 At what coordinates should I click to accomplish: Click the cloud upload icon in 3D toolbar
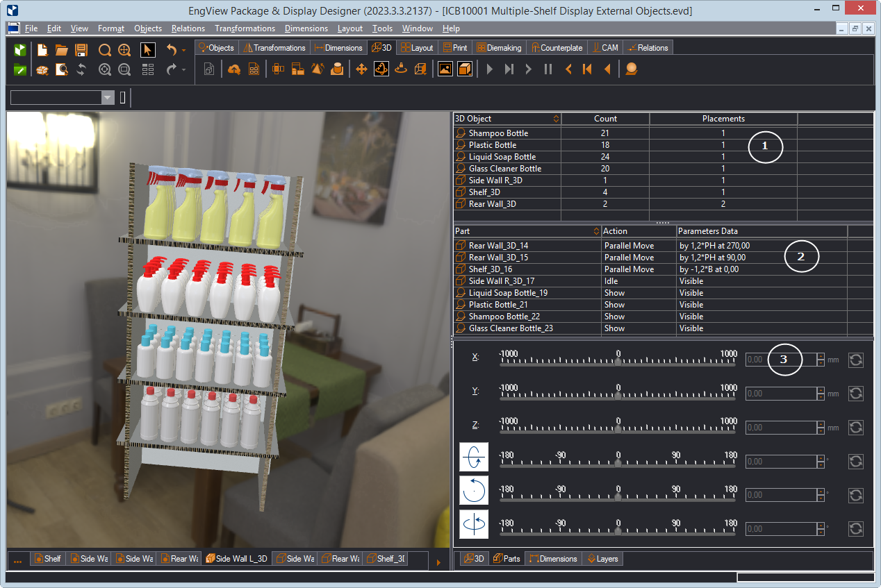coord(234,69)
